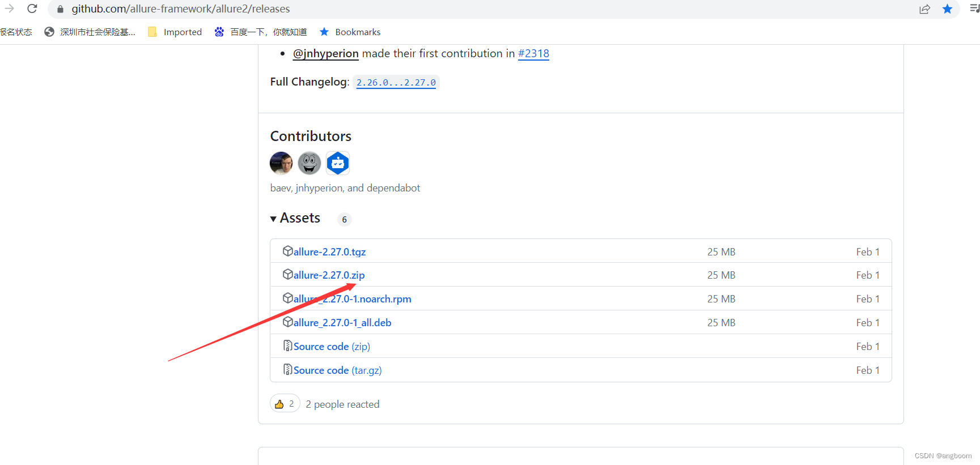Viewport: 980px width, 465px height.
Task: Click 'baev, jnhyperion, and dependabot' text
Action: pos(345,187)
